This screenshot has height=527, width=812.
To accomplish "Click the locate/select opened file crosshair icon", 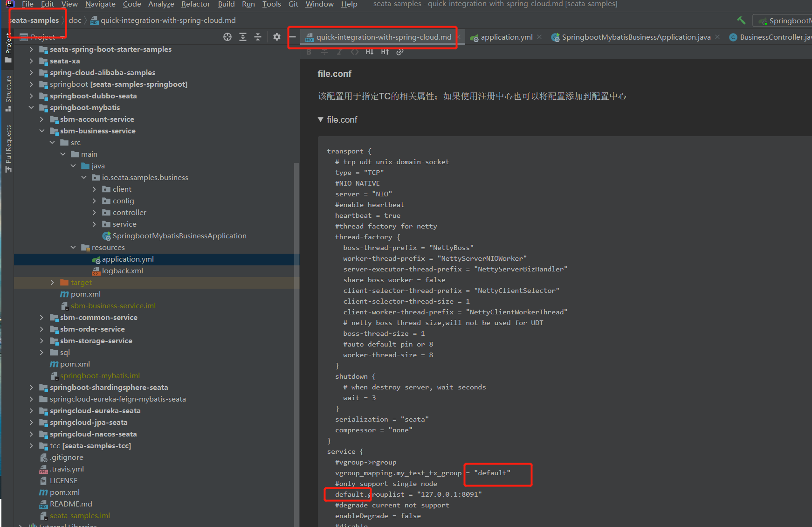I will (227, 37).
